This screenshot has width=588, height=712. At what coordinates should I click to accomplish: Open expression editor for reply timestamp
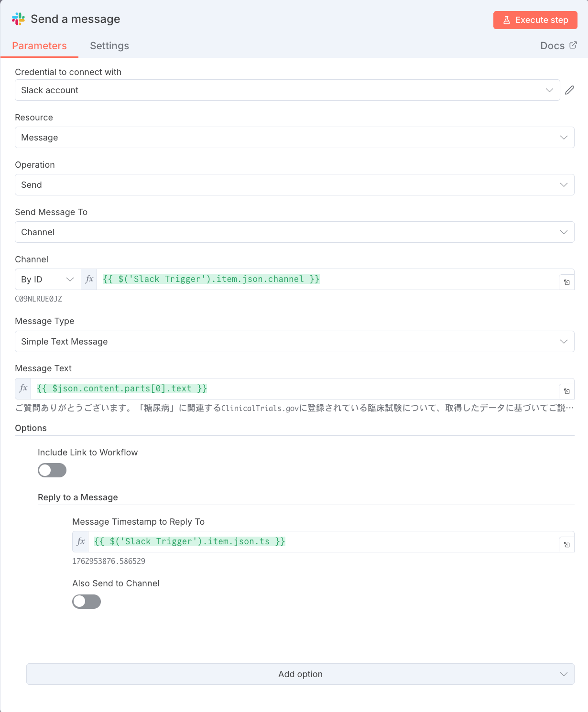[566, 545]
